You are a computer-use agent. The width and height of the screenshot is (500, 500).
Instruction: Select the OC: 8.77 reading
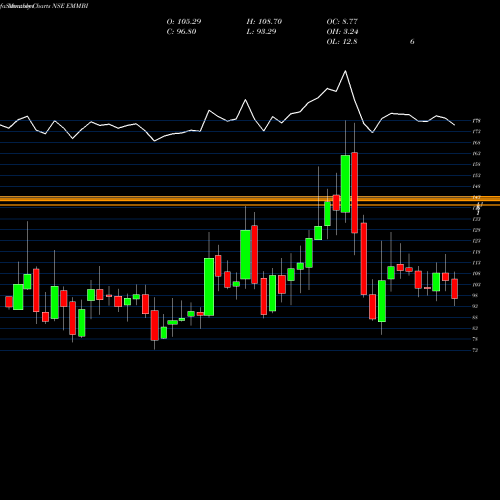tap(342, 22)
